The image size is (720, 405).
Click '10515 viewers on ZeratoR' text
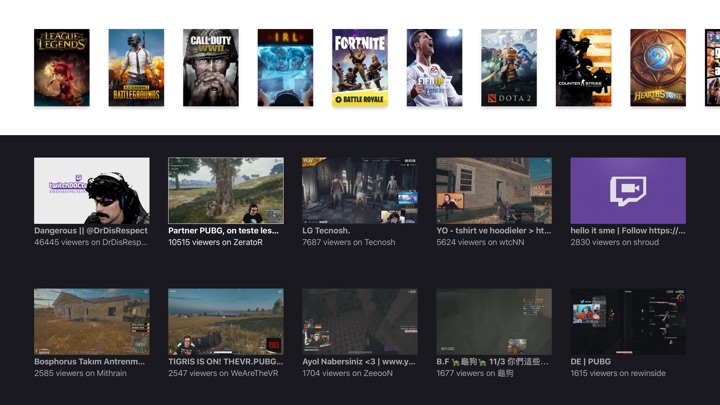[215, 242]
